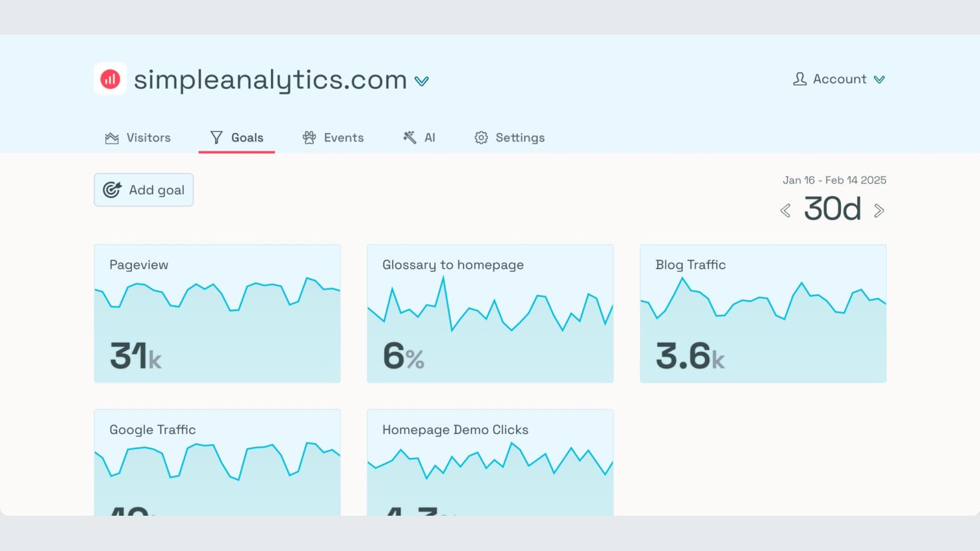Open the simpleanalytics.com site title
Screen dimensions: 980x551
[270, 80]
